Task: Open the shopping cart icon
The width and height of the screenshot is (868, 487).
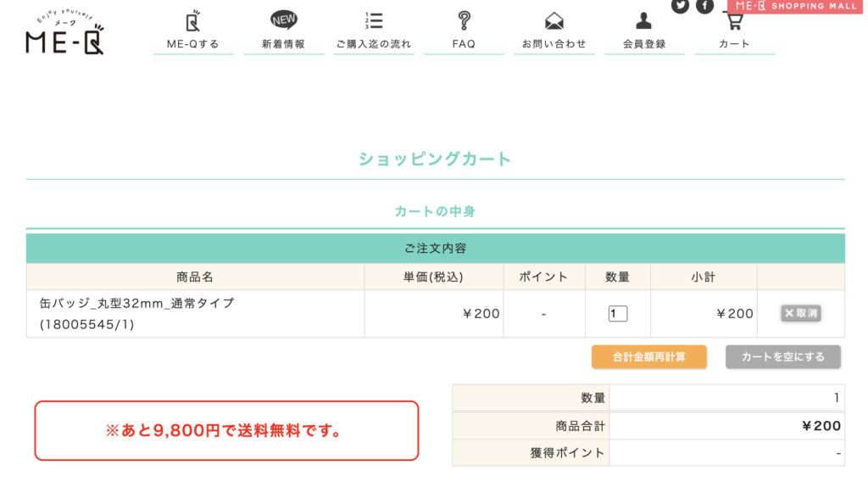Action: pyautogui.click(x=735, y=21)
